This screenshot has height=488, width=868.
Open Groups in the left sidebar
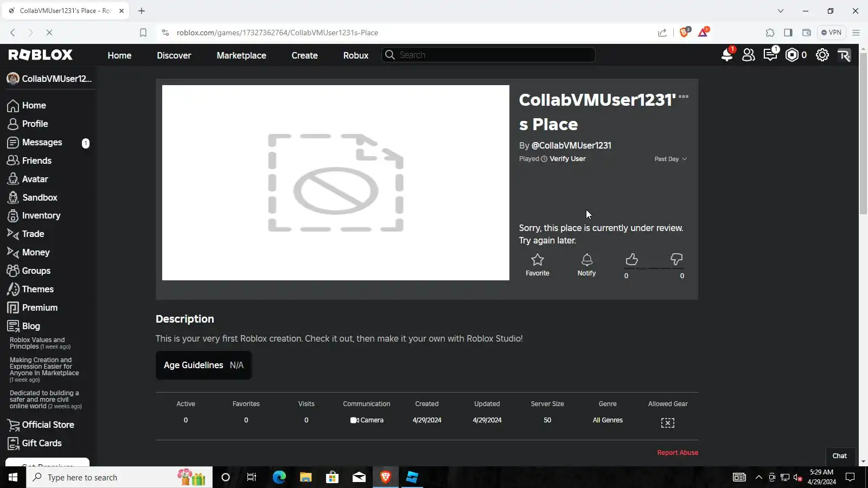[36, 271]
